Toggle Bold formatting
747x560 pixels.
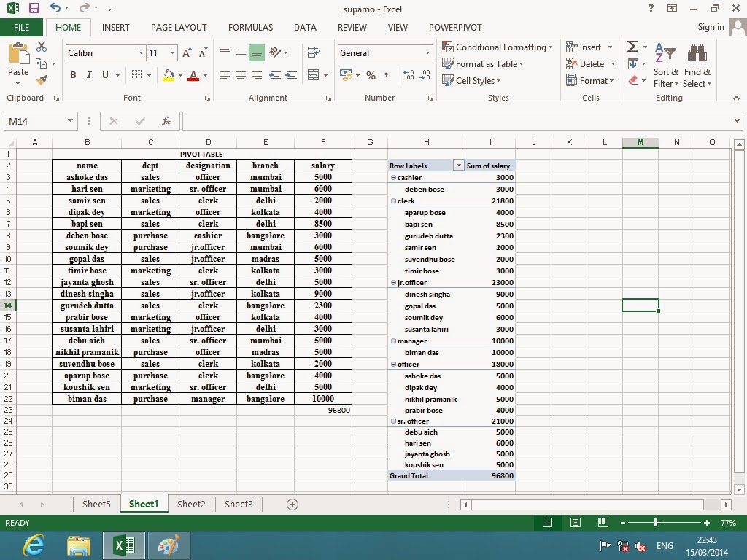click(x=73, y=75)
